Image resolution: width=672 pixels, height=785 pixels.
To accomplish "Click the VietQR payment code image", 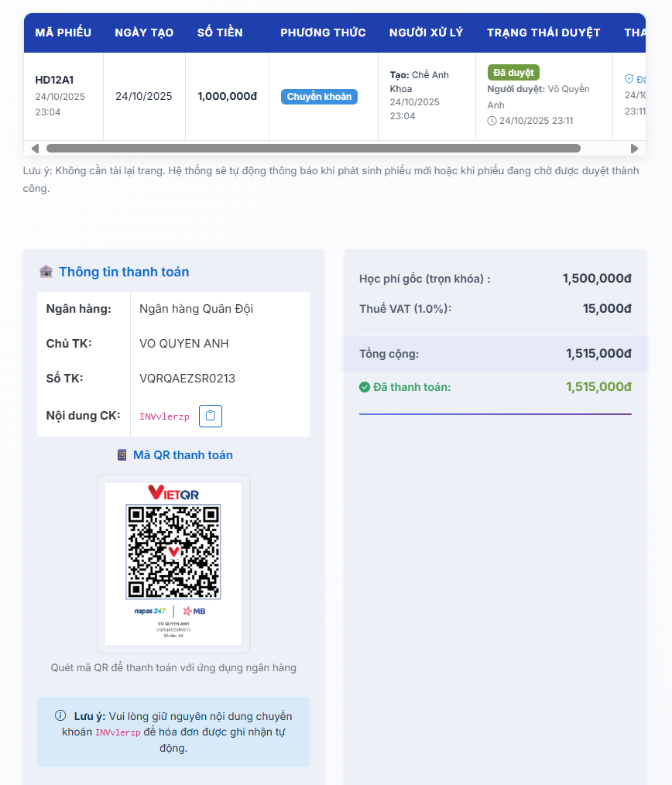I will point(173,551).
